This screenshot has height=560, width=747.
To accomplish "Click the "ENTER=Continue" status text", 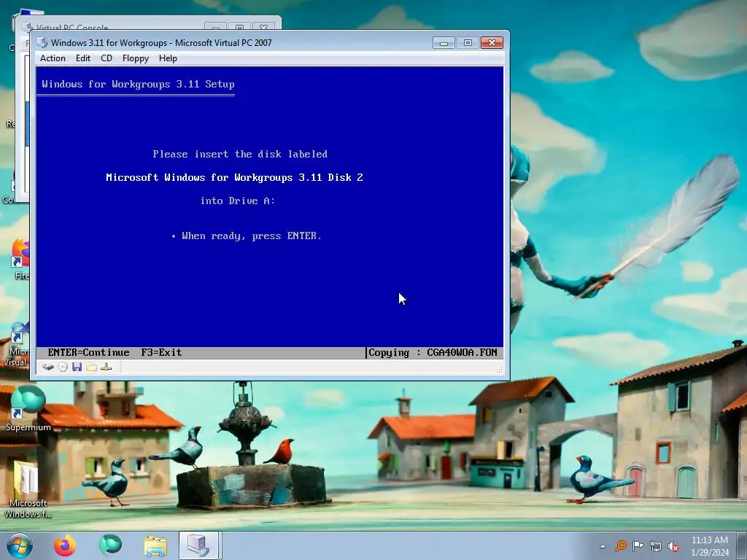I will (88, 352).
